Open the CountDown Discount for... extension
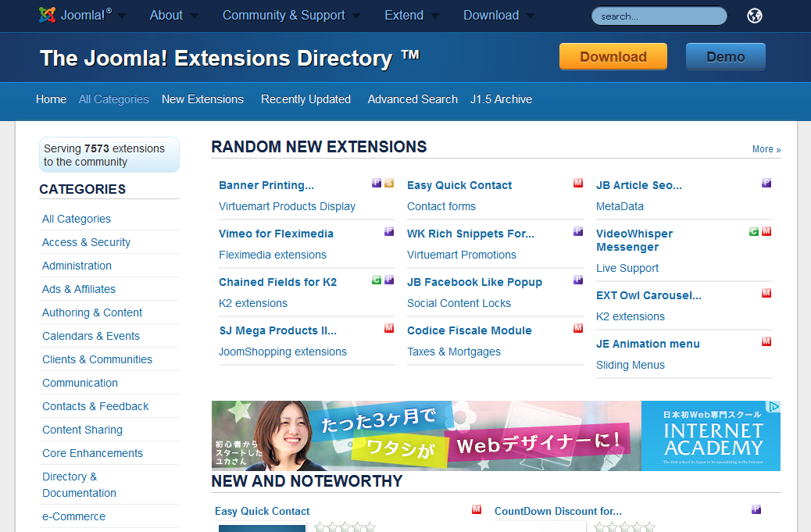Image resolution: width=811 pixels, height=532 pixels. tap(558, 512)
